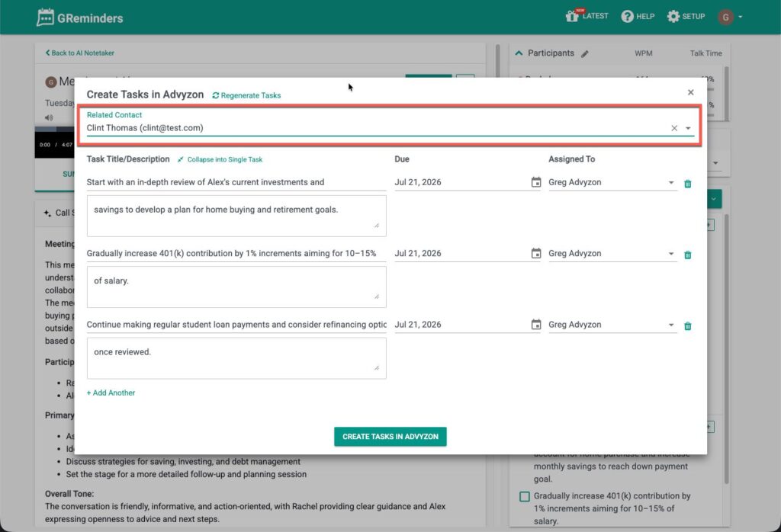The height and width of the screenshot is (532, 781).
Task: Open the Latest gift icon
Action: point(572,17)
